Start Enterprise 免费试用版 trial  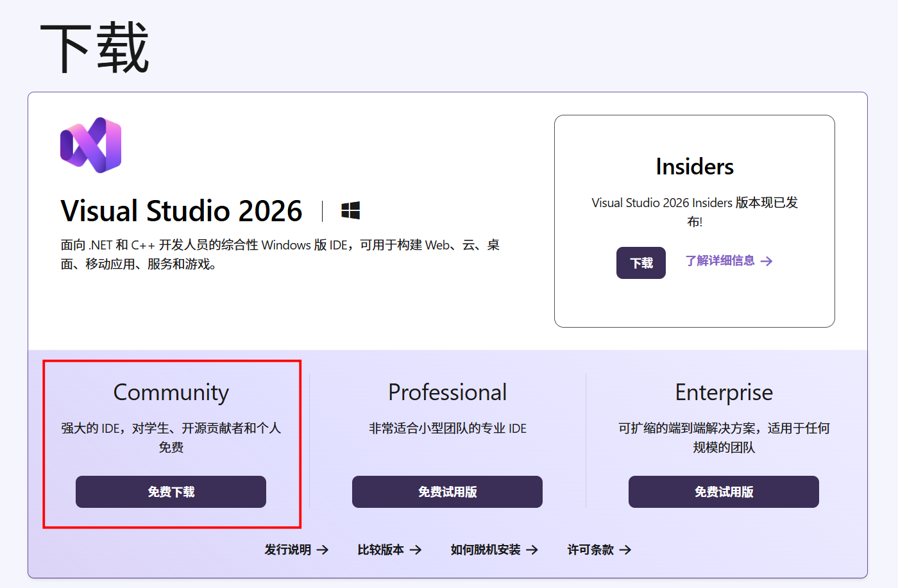(724, 492)
